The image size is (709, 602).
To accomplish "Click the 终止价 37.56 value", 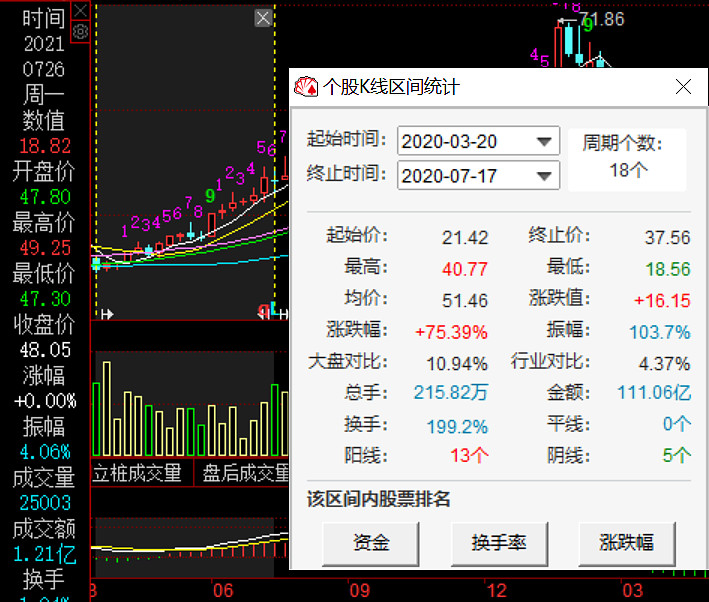I will [x=668, y=238].
